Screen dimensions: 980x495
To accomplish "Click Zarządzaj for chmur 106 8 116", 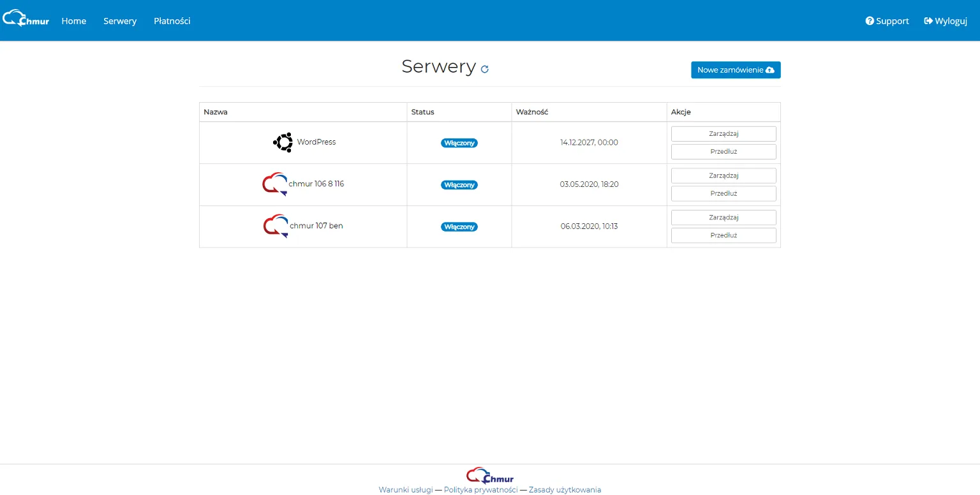I will [x=724, y=175].
